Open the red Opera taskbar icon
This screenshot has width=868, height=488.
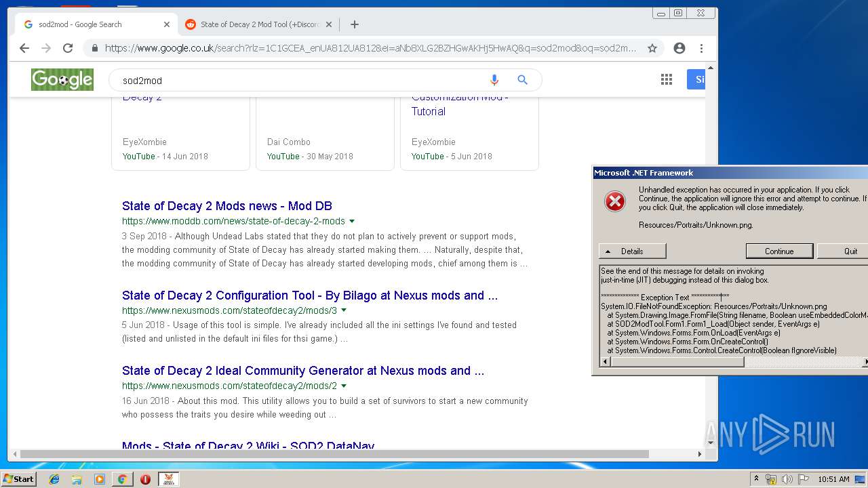coord(145,479)
